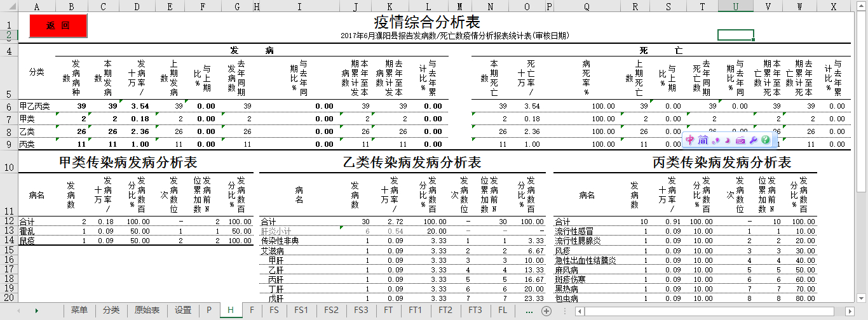Click the green help question icon
Viewport: 868px width, 320px height.
coord(766,140)
